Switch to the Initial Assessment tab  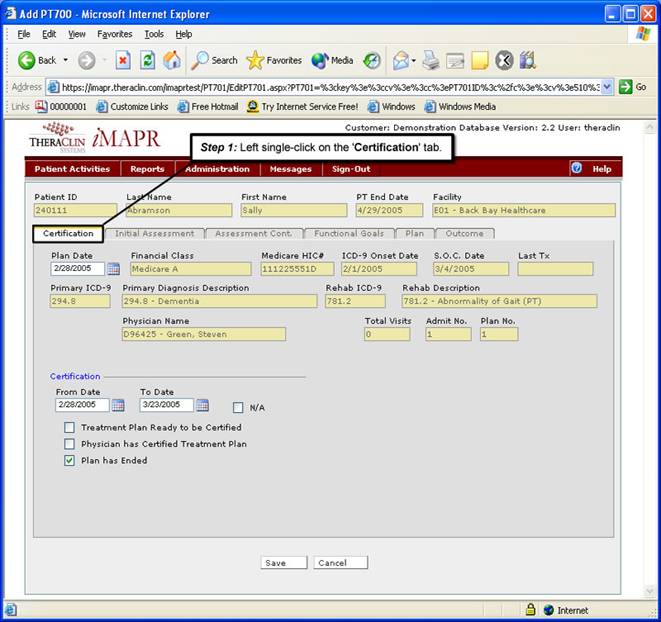[x=154, y=233]
